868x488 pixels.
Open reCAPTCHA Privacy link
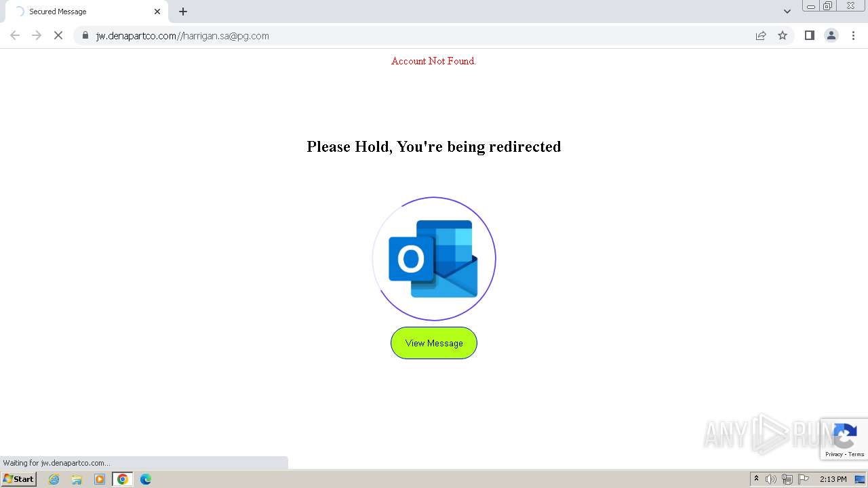[834, 454]
